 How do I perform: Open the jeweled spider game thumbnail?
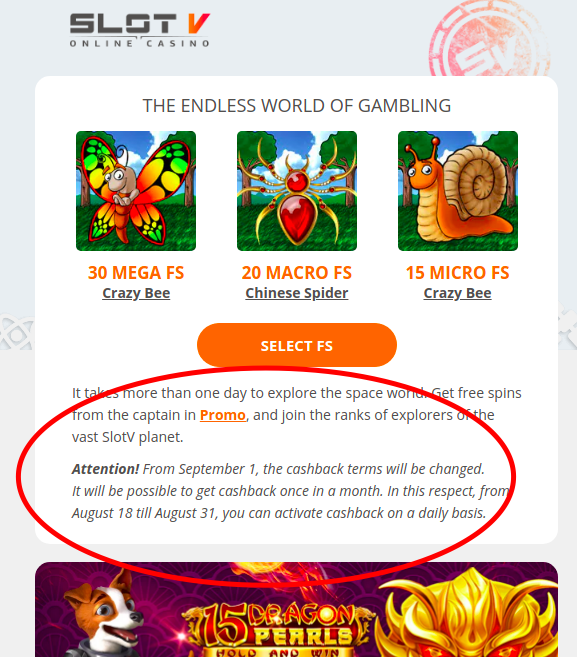coord(297,191)
